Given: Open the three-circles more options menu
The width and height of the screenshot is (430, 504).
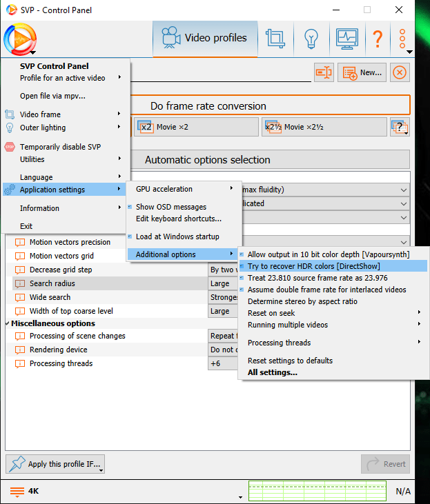Looking at the screenshot, I should (x=402, y=39).
